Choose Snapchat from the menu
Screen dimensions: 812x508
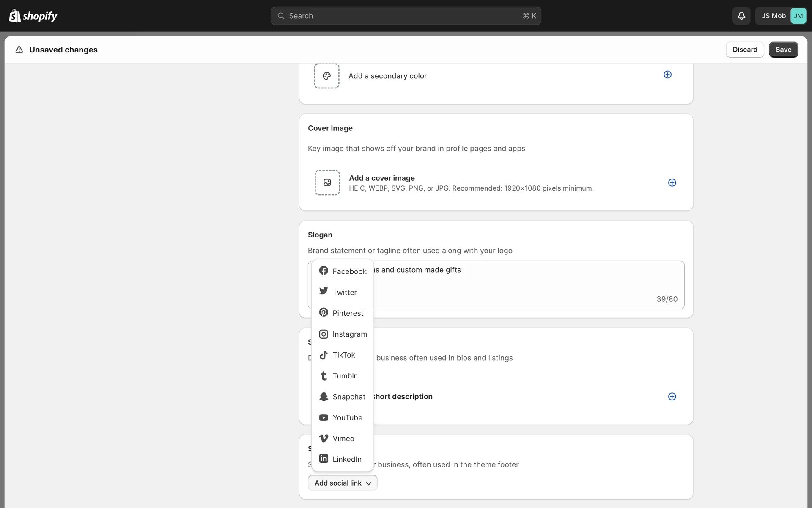tap(343, 397)
